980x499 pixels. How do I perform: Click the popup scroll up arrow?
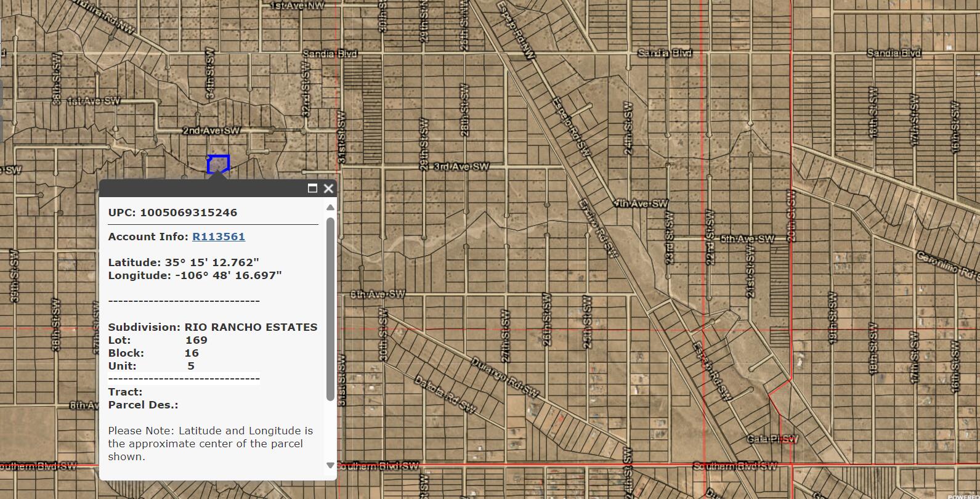pyautogui.click(x=330, y=208)
